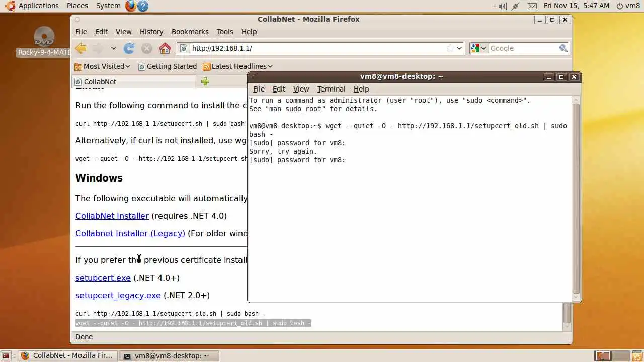Open Firefox Tools menu
The image size is (644, 362).
pyautogui.click(x=225, y=32)
